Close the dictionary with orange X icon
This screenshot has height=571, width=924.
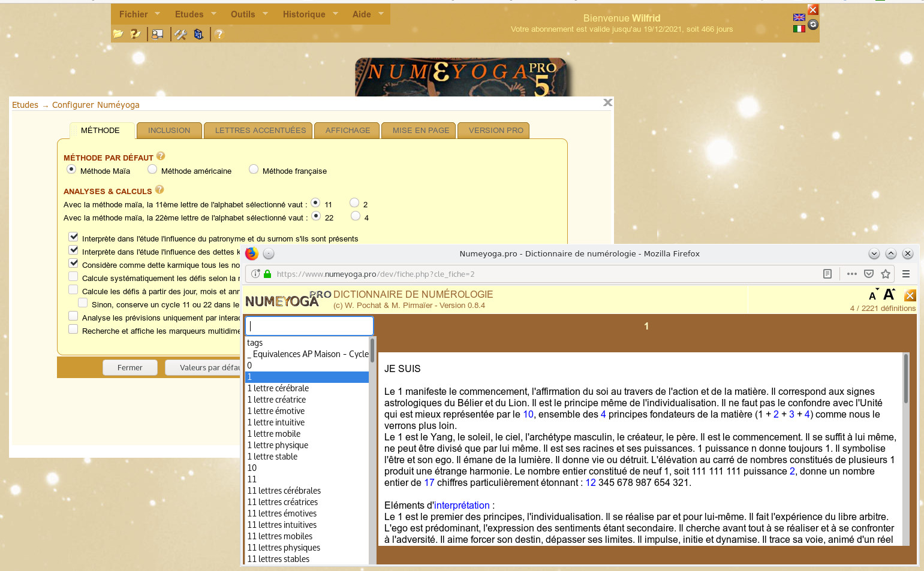(x=910, y=295)
